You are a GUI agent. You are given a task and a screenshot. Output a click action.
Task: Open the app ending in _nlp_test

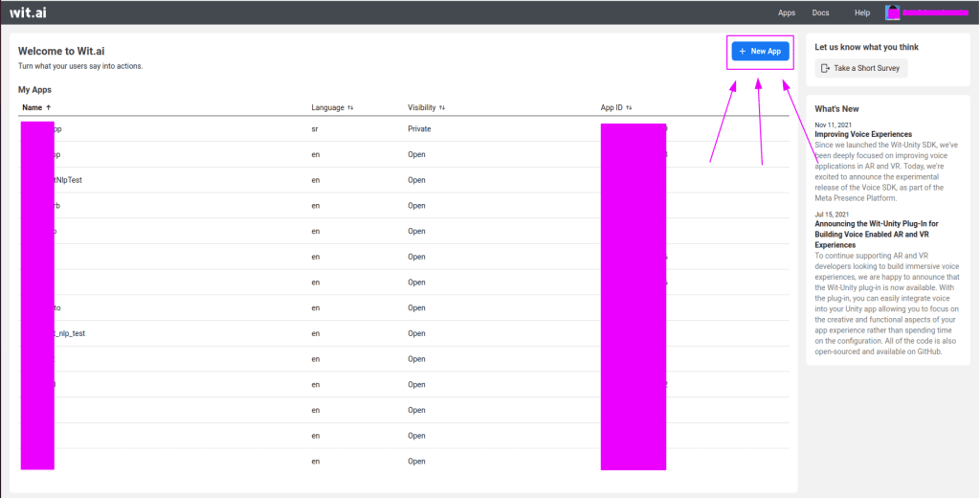pyautogui.click(x=403, y=333)
